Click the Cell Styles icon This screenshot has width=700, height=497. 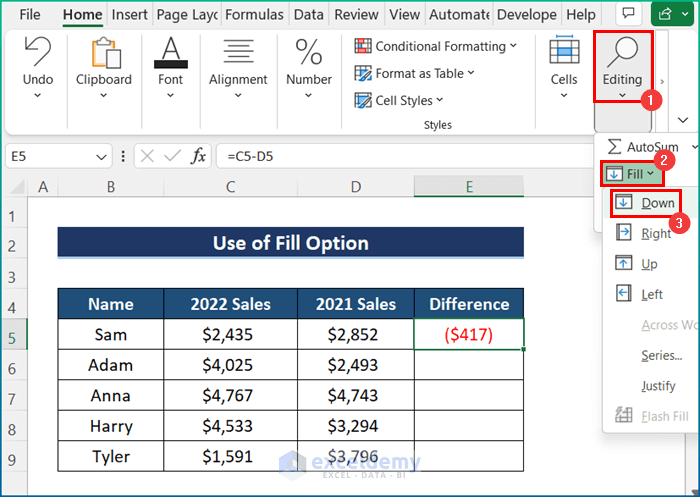pyautogui.click(x=362, y=100)
